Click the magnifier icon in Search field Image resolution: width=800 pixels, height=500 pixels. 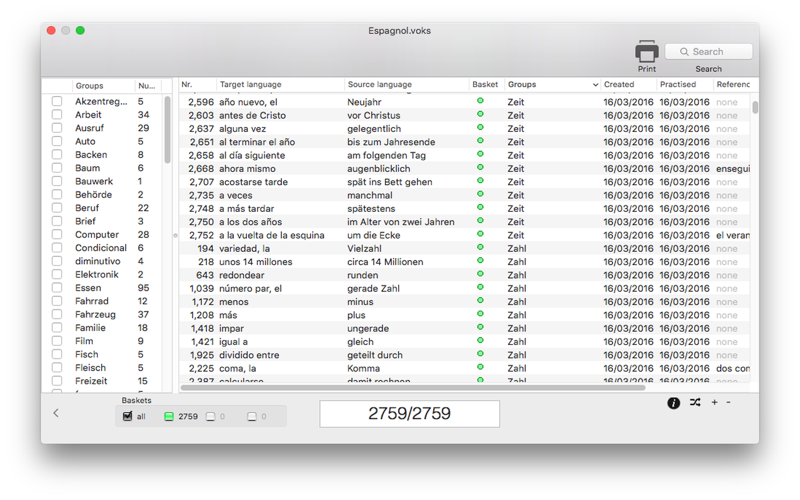pyautogui.click(x=683, y=52)
